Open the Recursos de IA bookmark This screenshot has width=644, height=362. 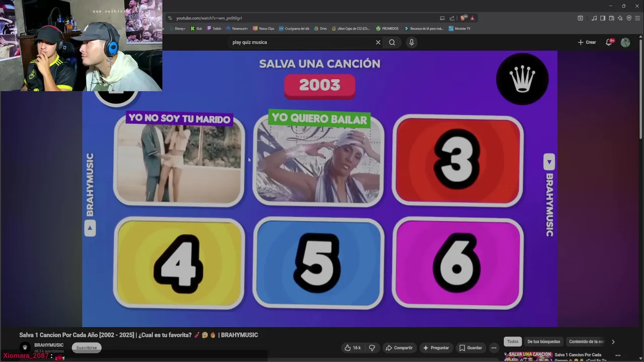coord(424,29)
